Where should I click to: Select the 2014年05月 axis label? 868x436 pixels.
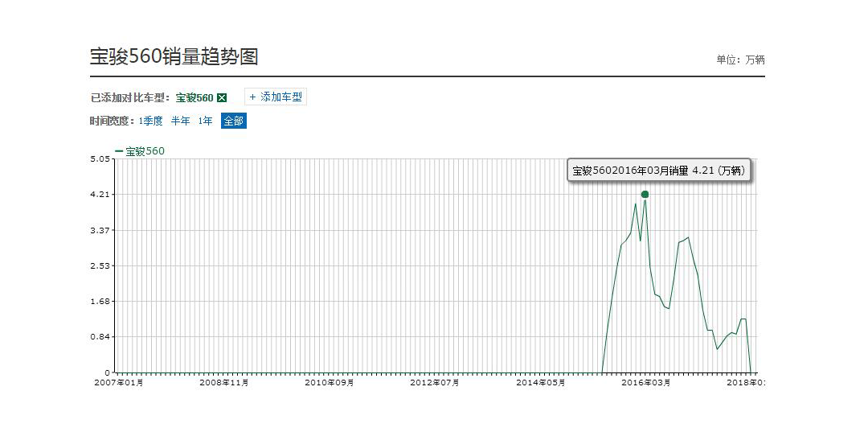click(540, 383)
